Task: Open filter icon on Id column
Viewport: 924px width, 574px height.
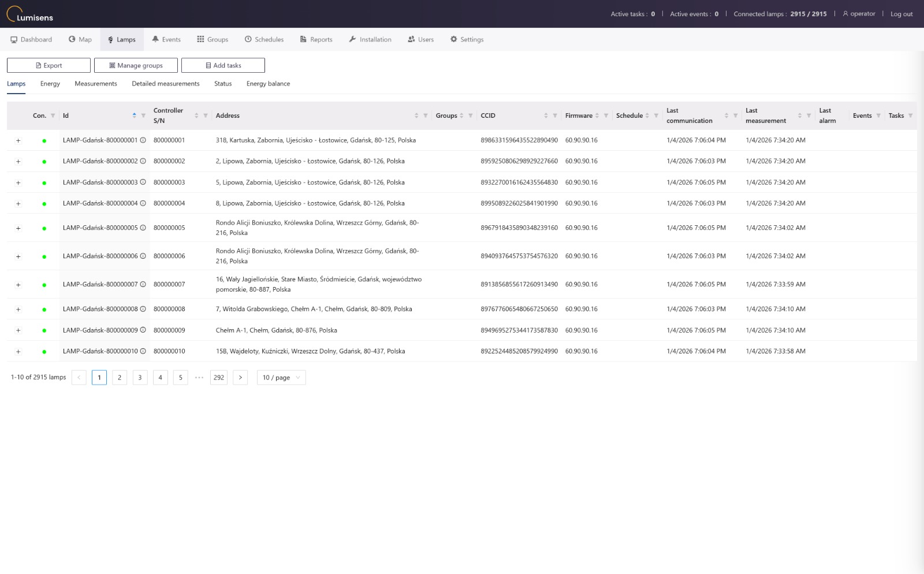Action: (143, 115)
